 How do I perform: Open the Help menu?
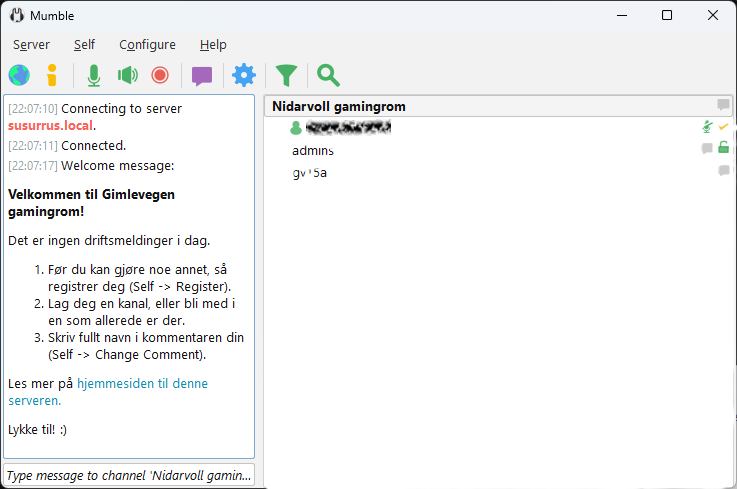pyautogui.click(x=213, y=45)
